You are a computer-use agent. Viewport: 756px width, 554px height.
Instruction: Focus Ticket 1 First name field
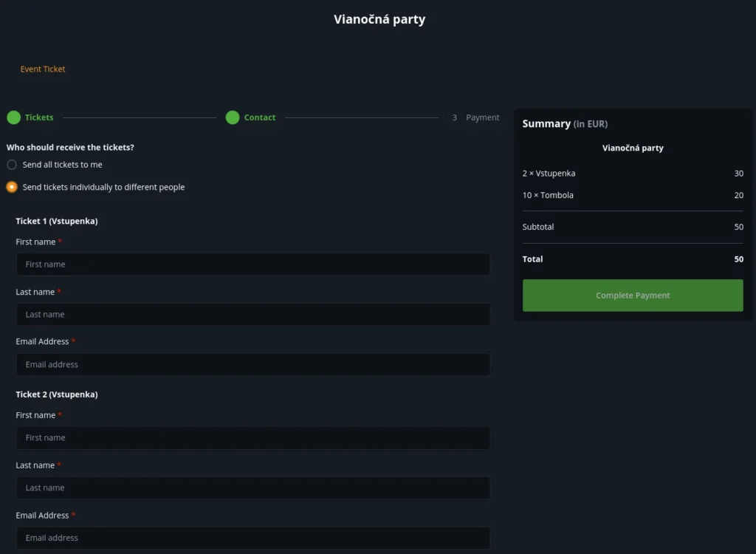pyautogui.click(x=252, y=264)
